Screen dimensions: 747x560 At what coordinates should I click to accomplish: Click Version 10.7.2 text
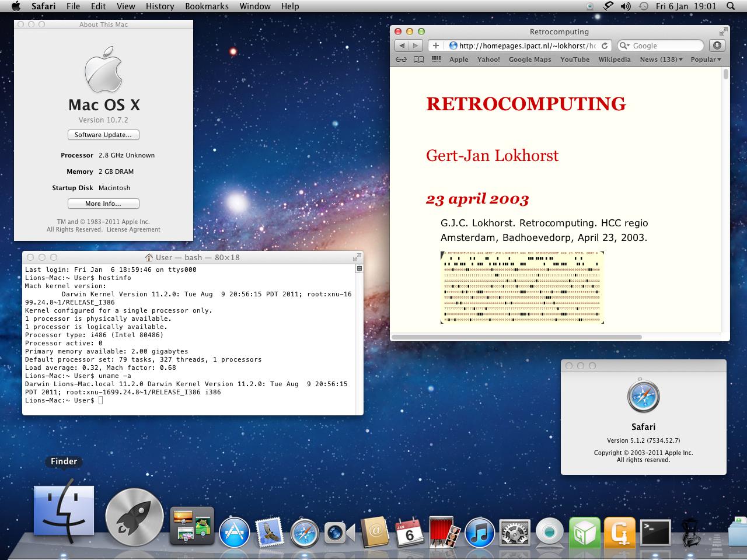coord(103,120)
